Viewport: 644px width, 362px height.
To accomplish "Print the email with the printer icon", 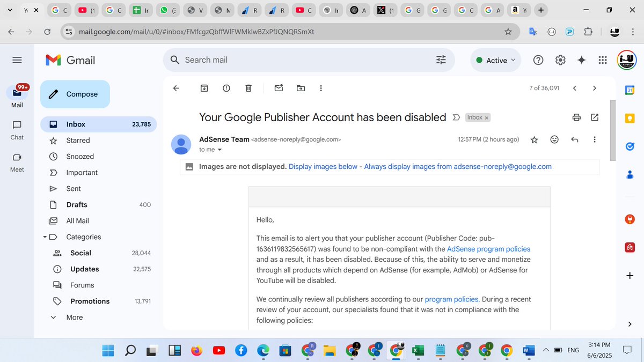I will tap(576, 117).
